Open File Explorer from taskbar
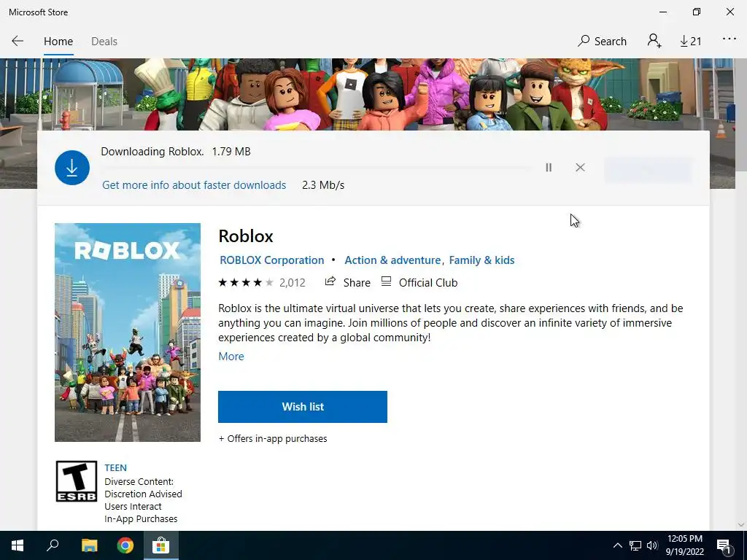Image resolution: width=747 pixels, height=560 pixels. 89,545
